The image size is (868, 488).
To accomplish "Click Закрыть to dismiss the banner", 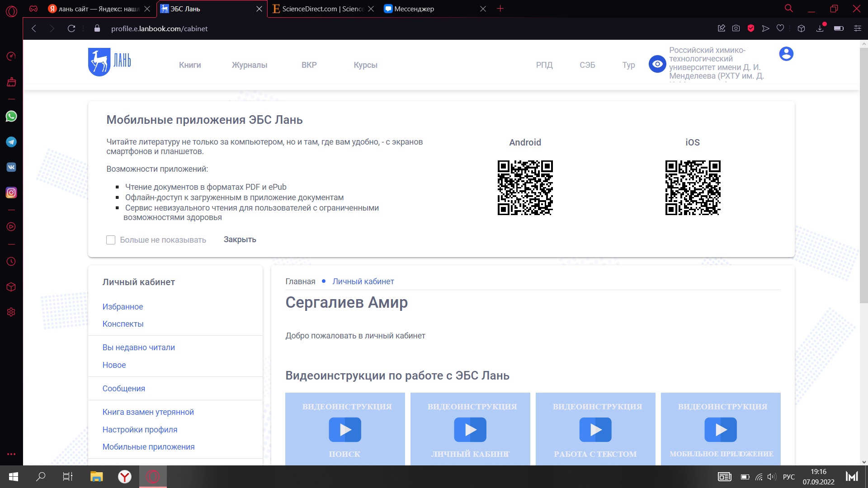I will coord(240,239).
